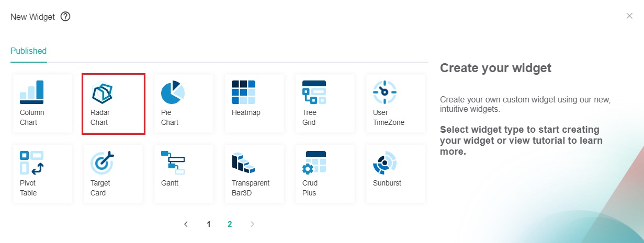Select the Gantt widget icon

173,163
